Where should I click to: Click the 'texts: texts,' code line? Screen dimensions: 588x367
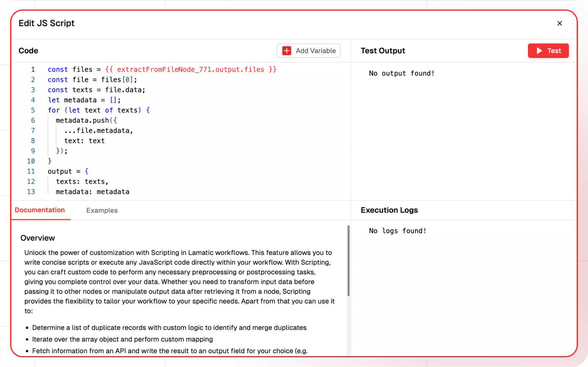82,182
